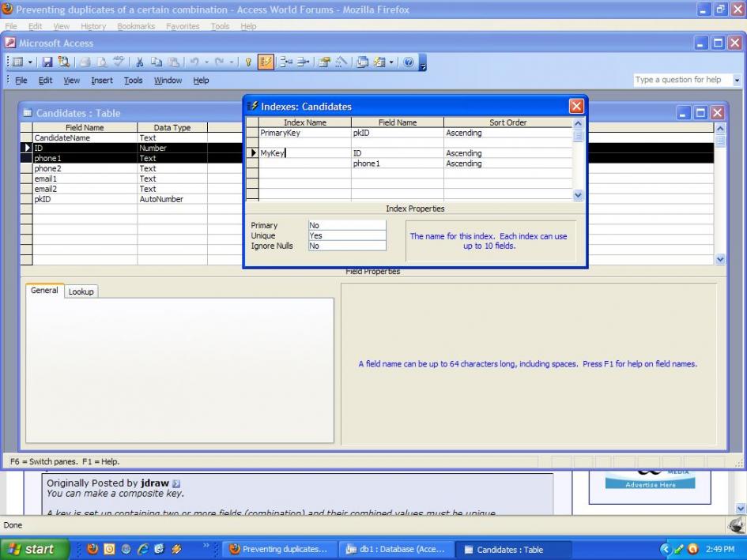Switch to the Lookup tab
The height and width of the screenshot is (560, 747).
point(81,291)
